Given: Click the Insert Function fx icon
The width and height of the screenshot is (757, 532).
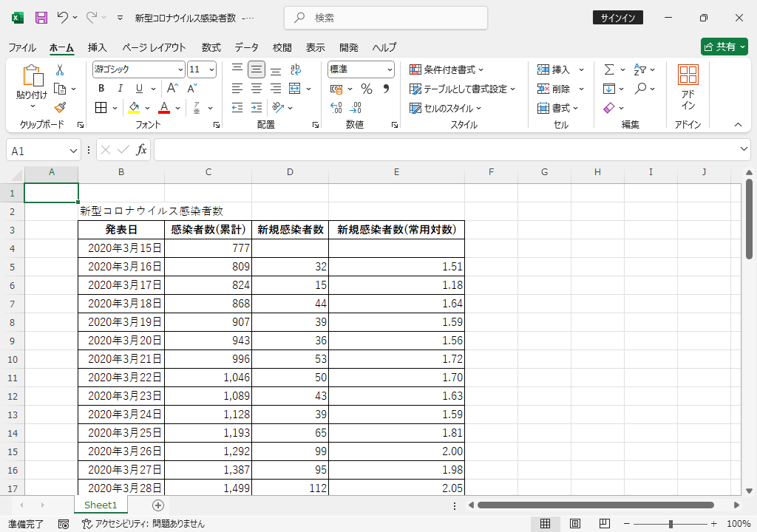Looking at the screenshot, I should pyautogui.click(x=141, y=150).
